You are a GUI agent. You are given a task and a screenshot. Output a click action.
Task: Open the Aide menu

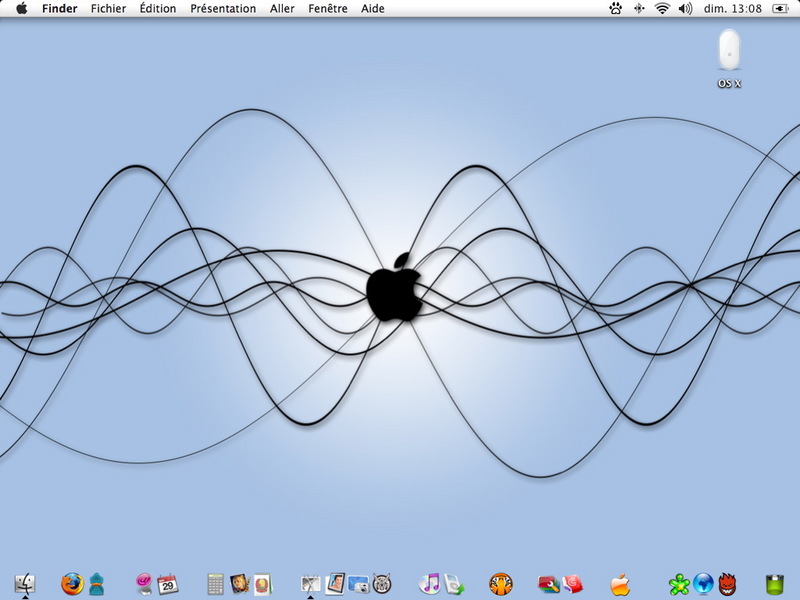coord(372,9)
